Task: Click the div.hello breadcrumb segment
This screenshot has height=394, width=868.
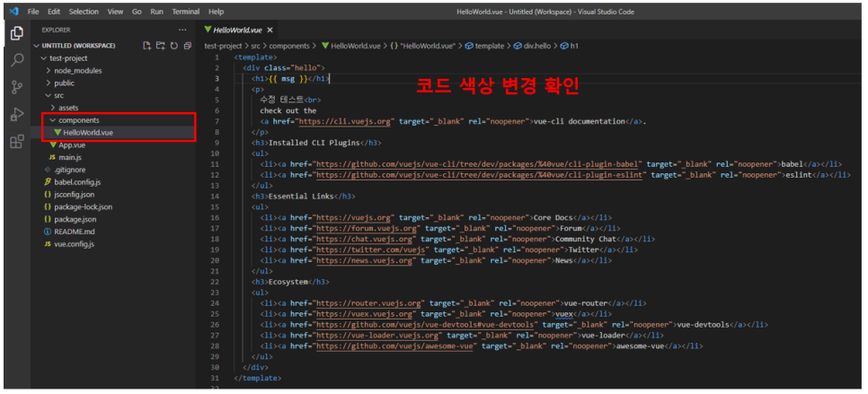Action: (x=533, y=47)
